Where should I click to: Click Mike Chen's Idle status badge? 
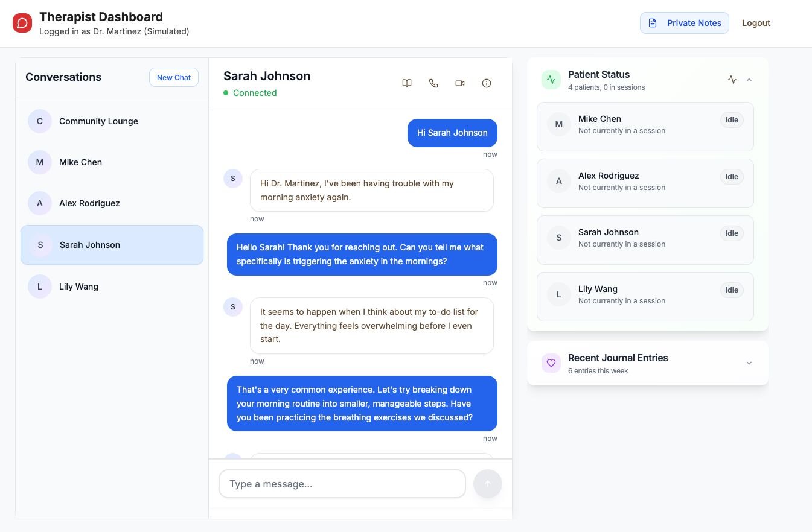(x=732, y=120)
